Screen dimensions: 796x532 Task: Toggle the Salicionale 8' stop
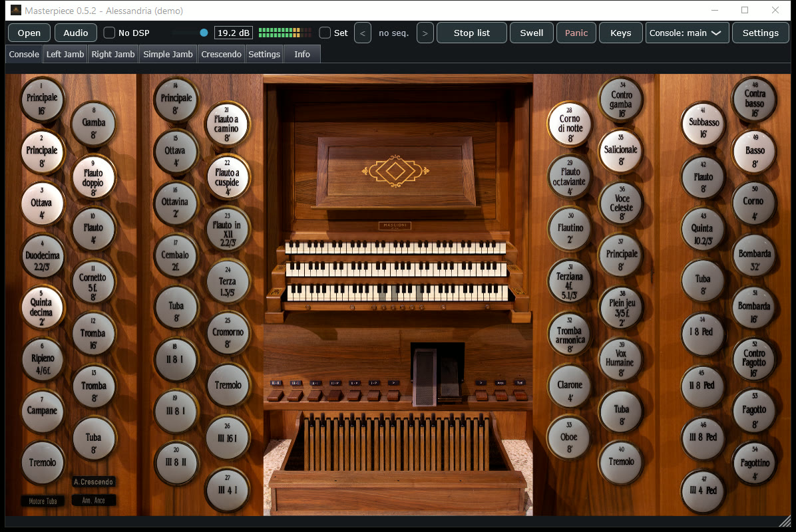coord(621,151)
